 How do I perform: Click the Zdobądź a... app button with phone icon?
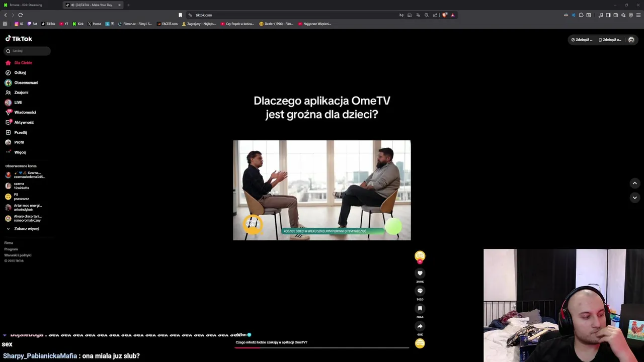(x=610, y=40)
